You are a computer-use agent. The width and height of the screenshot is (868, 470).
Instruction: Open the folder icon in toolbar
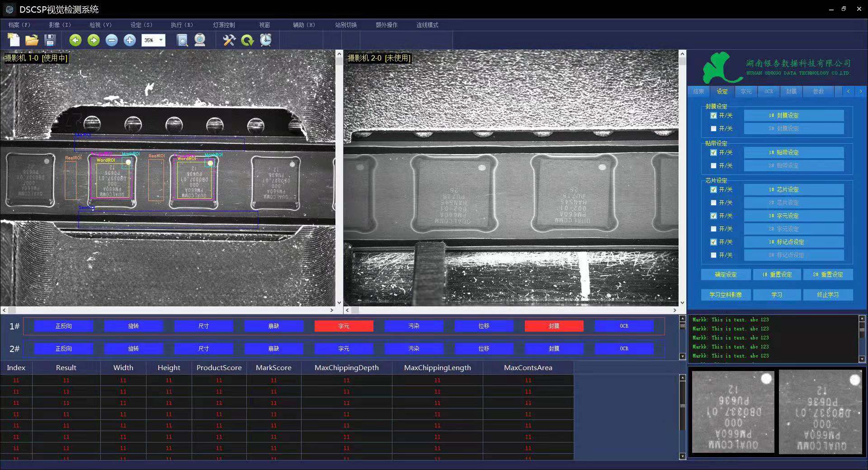32,40
